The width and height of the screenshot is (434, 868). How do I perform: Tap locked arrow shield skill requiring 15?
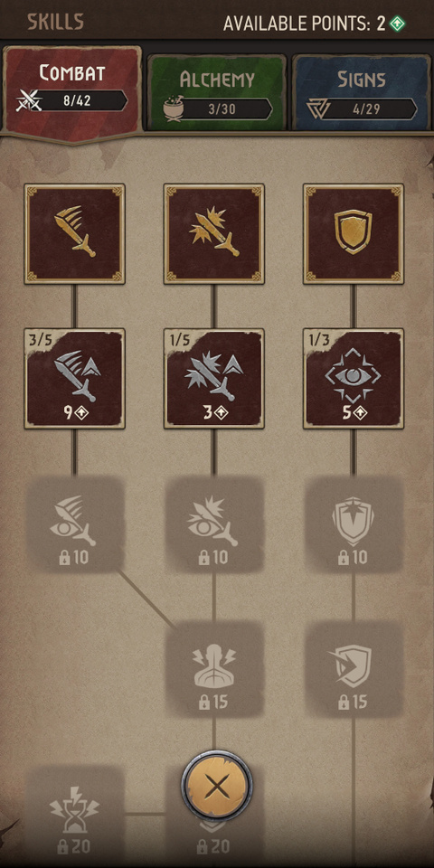(354, 669)
